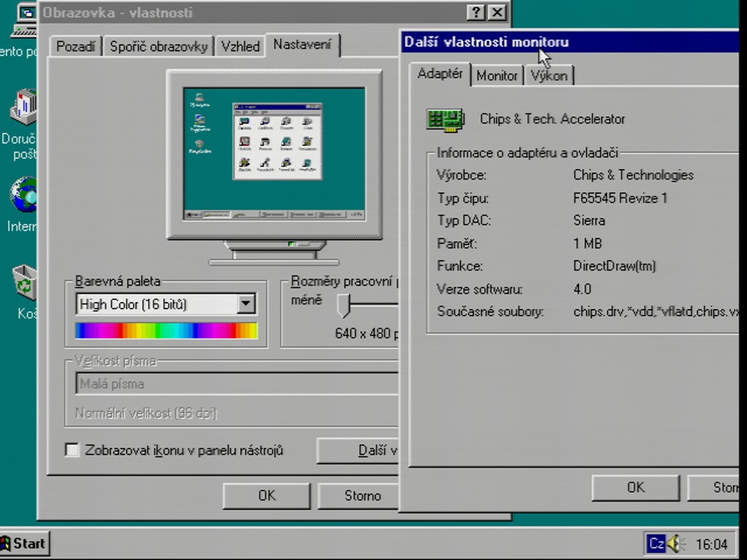Select the Adaptér tab in monitor properties
The height and width of the screenshot is (560, 747).
440,74
